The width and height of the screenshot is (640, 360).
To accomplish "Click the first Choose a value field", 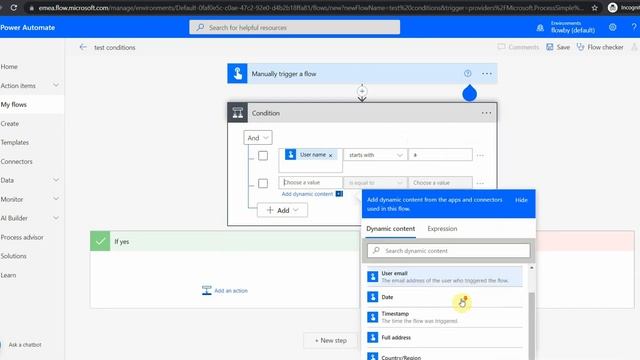I will tap(311, 182).
